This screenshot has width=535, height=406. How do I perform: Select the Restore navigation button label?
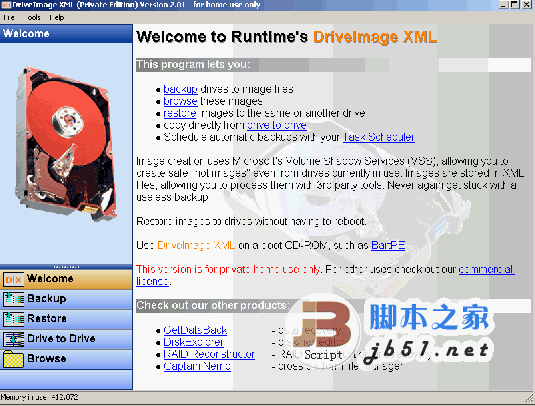(x=47, y=318)
